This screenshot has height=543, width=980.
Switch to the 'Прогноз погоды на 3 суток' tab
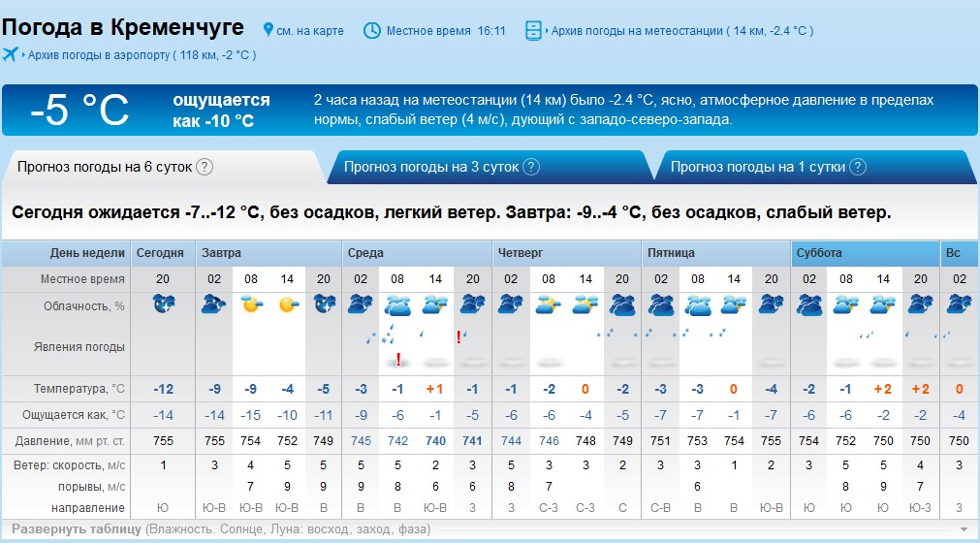pyautogui.click(x=431, y=167)
